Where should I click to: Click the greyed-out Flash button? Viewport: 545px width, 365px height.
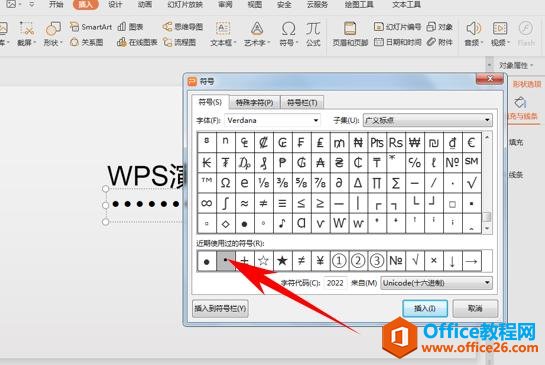pyautogui.click(x=526, y=34)
